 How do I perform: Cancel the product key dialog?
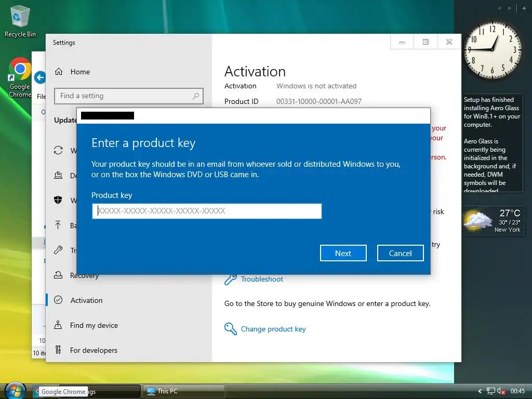401,253
